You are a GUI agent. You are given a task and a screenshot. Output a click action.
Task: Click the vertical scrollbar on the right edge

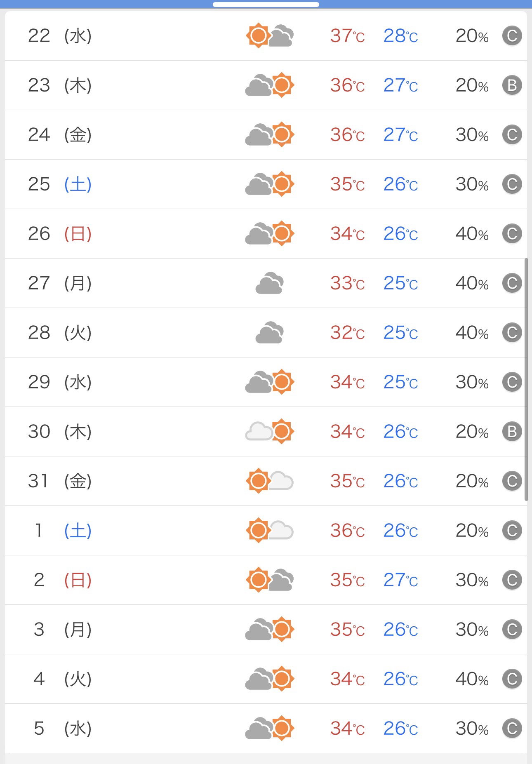point(526,379)
